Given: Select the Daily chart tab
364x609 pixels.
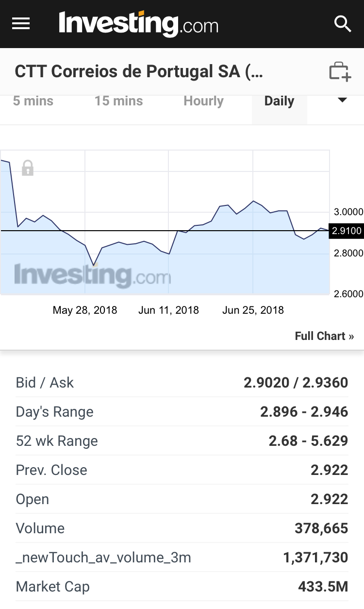Looking at the screenshot, I should coord(279,101).
